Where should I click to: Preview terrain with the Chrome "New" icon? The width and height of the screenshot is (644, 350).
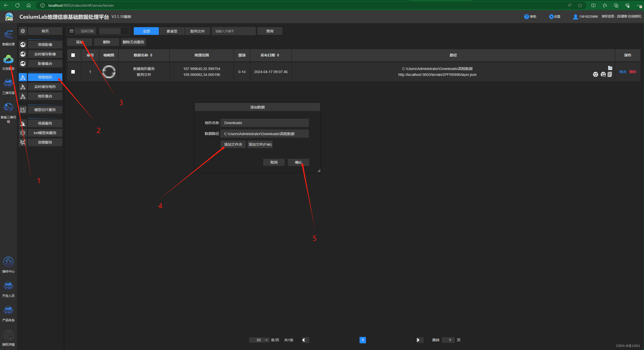click(603, 74)
